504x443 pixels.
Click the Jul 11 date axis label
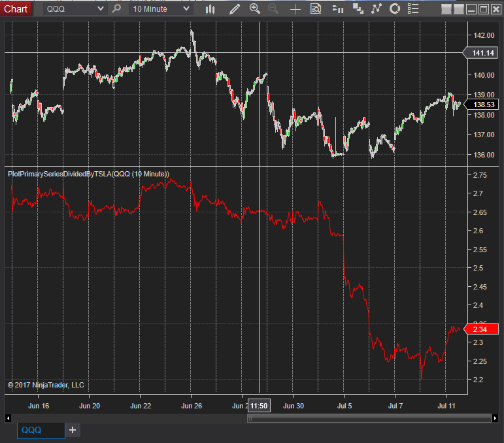point(446,406)
